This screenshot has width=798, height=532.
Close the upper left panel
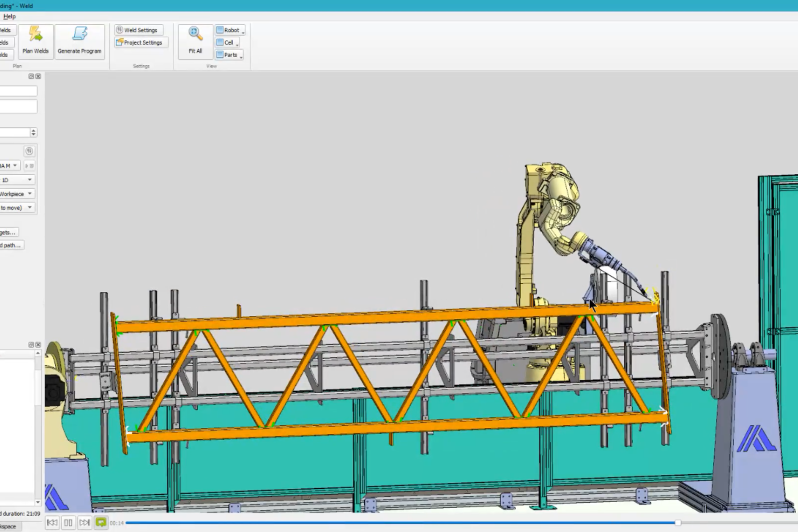pyautogui.click(x=38, y=77)
